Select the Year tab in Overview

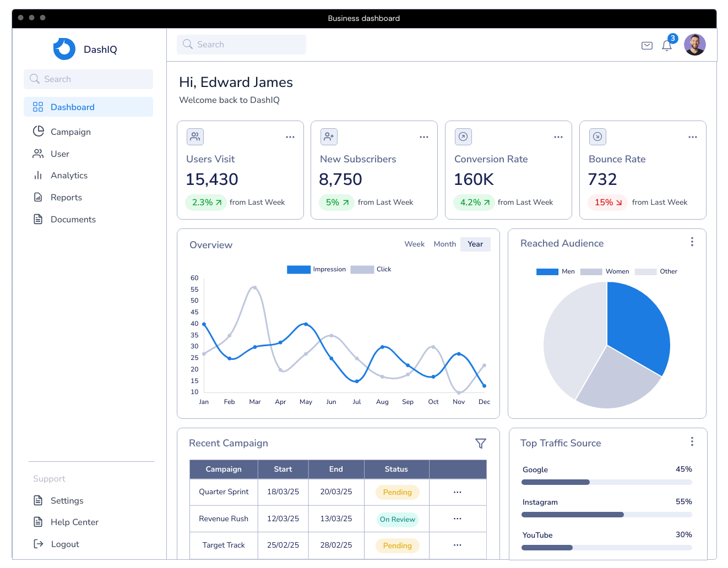475,244
